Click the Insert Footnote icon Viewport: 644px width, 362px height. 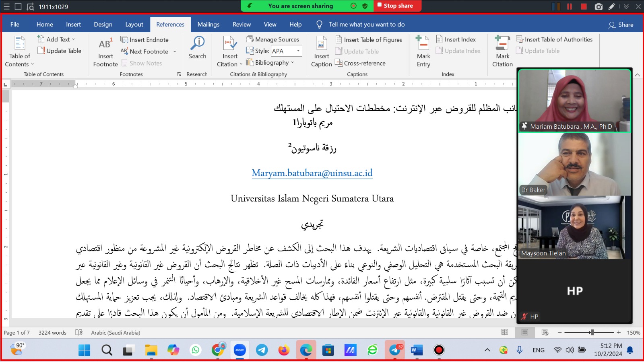105,44
